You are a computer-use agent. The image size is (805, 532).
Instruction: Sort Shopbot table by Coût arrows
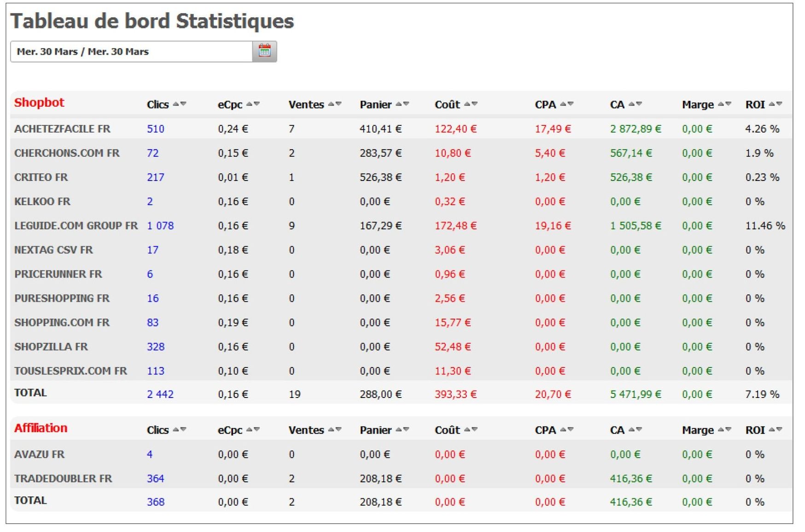471,105
